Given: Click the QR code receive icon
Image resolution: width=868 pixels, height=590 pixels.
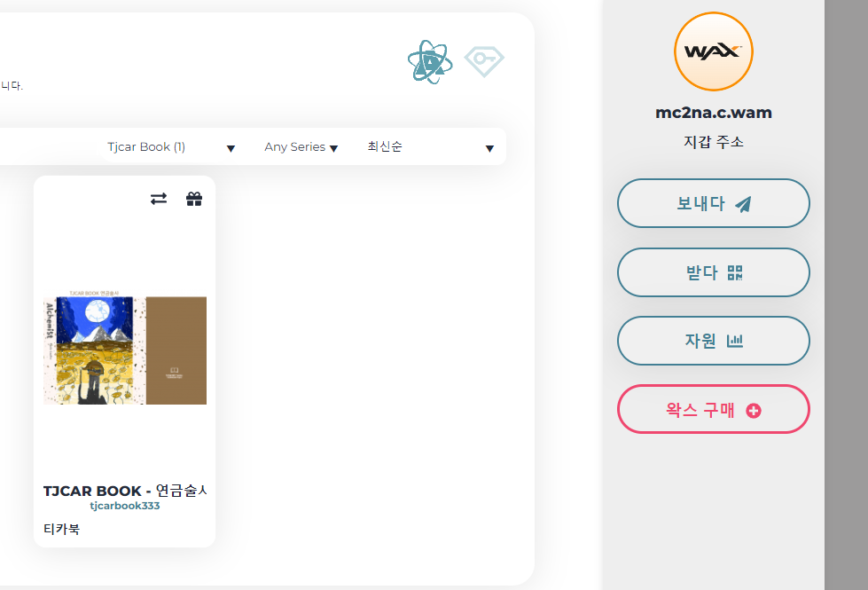Looking at the screenshot, I should click(x=735, y=272).
